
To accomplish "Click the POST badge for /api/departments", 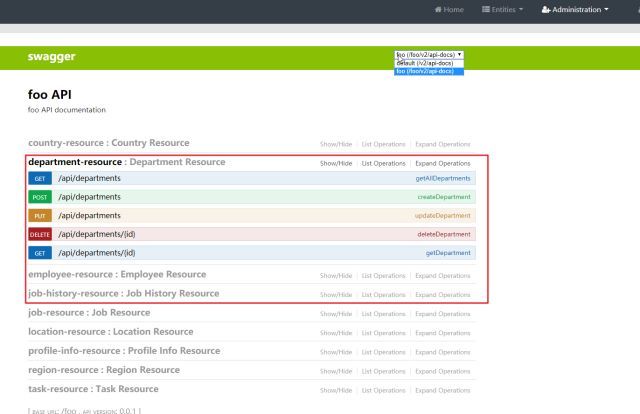I will coord(40,197).
